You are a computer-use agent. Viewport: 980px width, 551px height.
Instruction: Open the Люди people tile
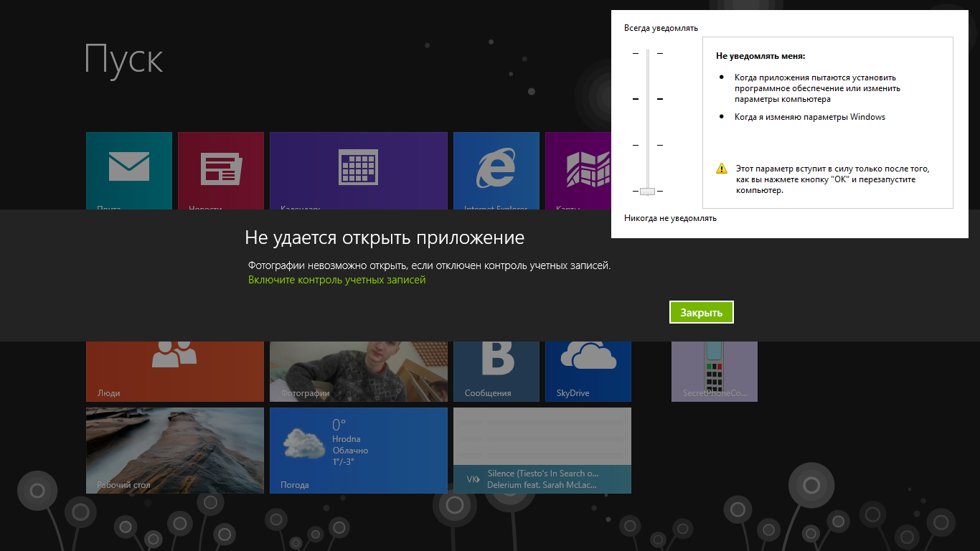(x=175, y=372)
